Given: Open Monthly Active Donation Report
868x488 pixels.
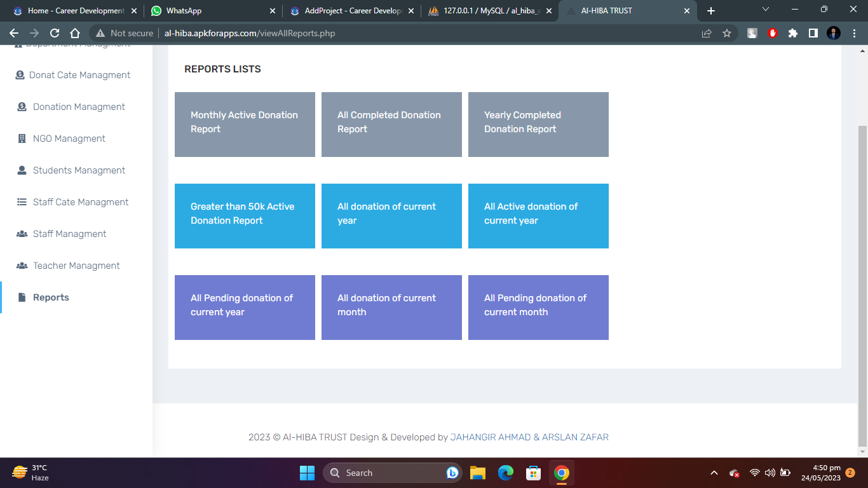Looking at the screenshot, I should pos(245,125).
